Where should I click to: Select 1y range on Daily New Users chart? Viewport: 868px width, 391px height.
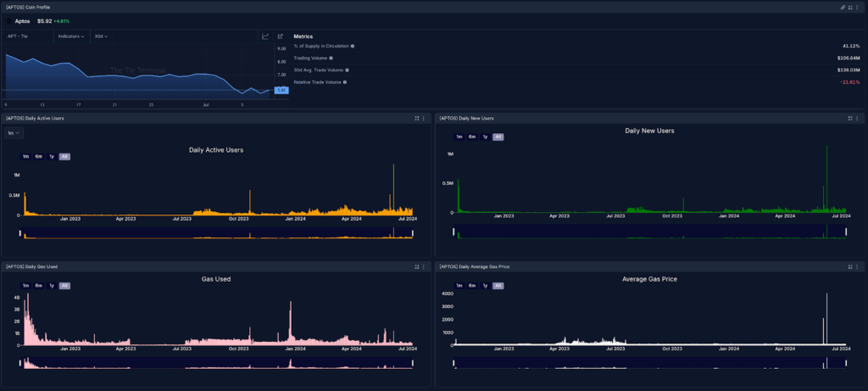485,137
